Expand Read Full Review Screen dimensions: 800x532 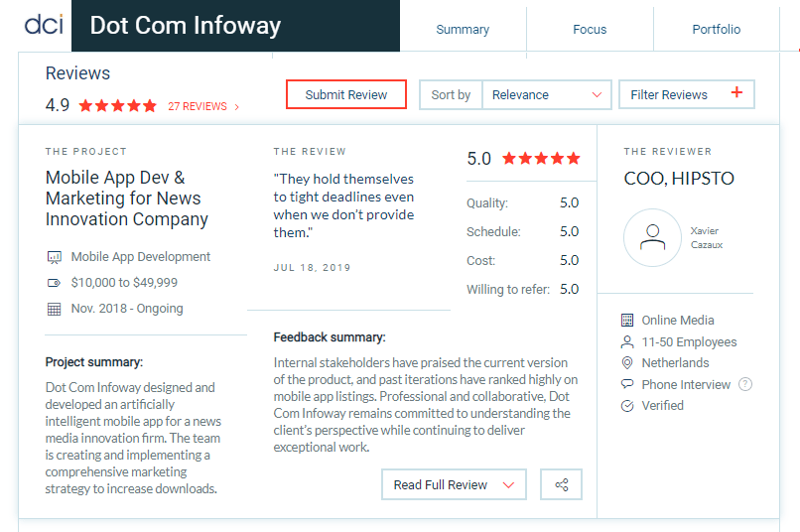point(454,484)
